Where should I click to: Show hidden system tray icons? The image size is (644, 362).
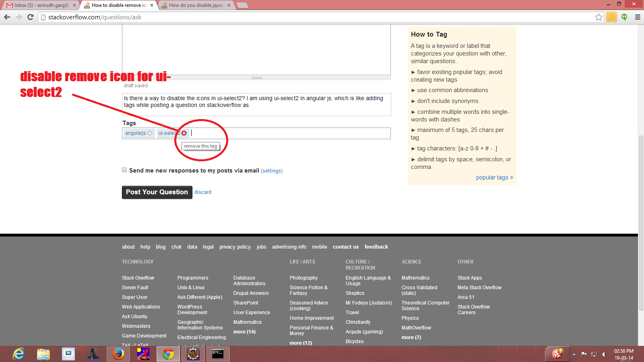coord(574,354)
